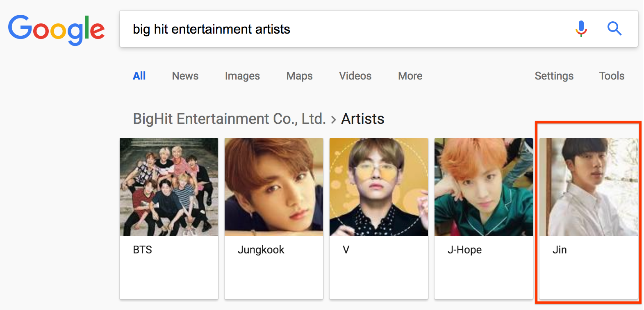Viewport: 644px width, 310px height.
Task: Open the BTS group photo card
Action: (169, 219)
